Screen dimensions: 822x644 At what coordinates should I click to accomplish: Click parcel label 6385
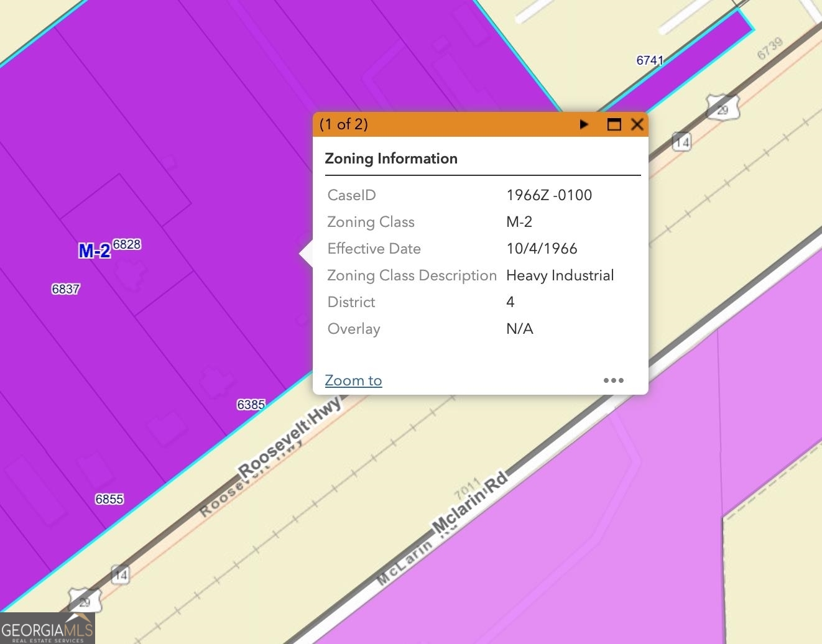click(251, 405)
